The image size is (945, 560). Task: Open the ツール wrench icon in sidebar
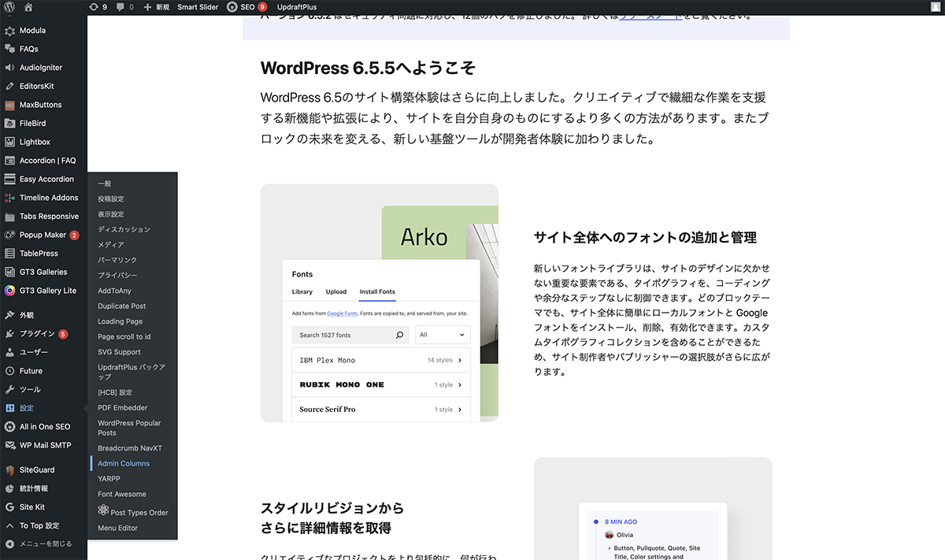[x=9, y=390]
